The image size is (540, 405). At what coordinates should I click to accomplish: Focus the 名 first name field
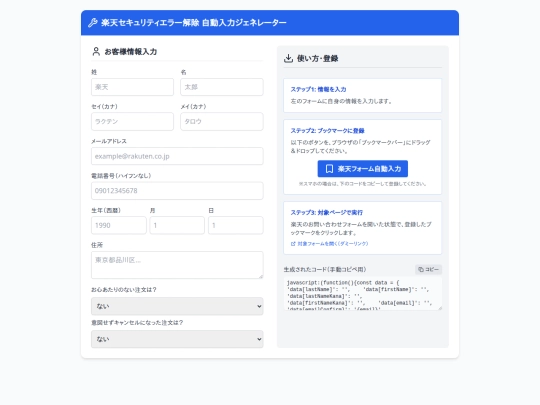(222, 87)
